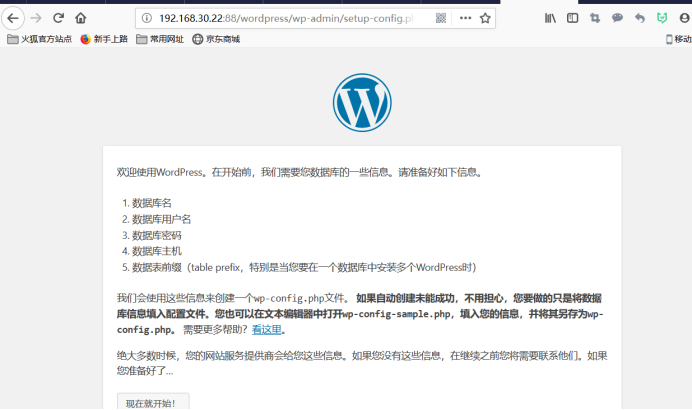Screen dimensions: 692x410
Task: Go back with the browser back arrow
Action: (13, 18)
